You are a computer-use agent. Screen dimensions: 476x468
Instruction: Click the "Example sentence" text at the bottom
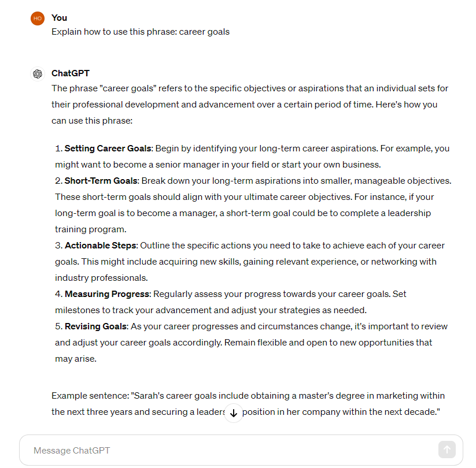90,396
